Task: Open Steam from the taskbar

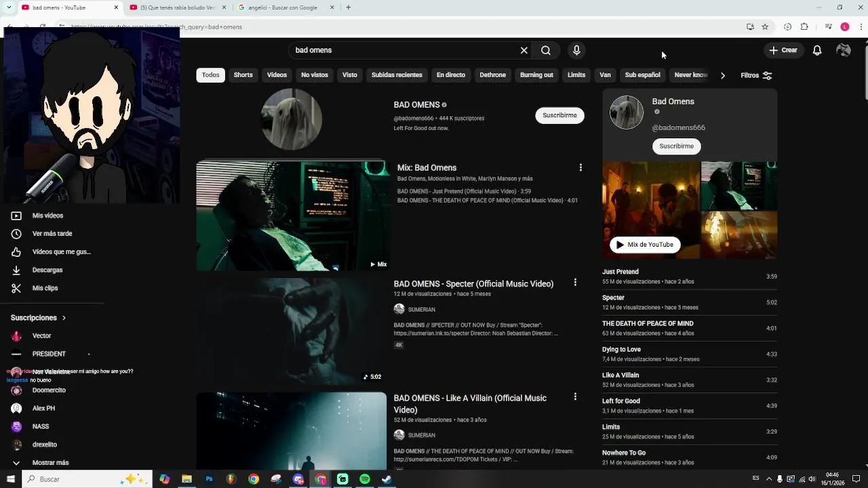Action: [387, 479]
